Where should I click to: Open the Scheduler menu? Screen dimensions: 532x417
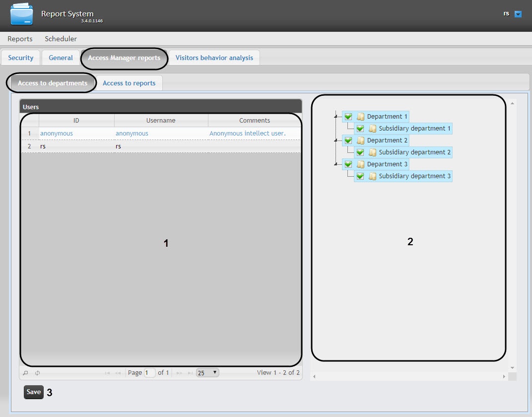pyautogui.click(x=61, y=39)
